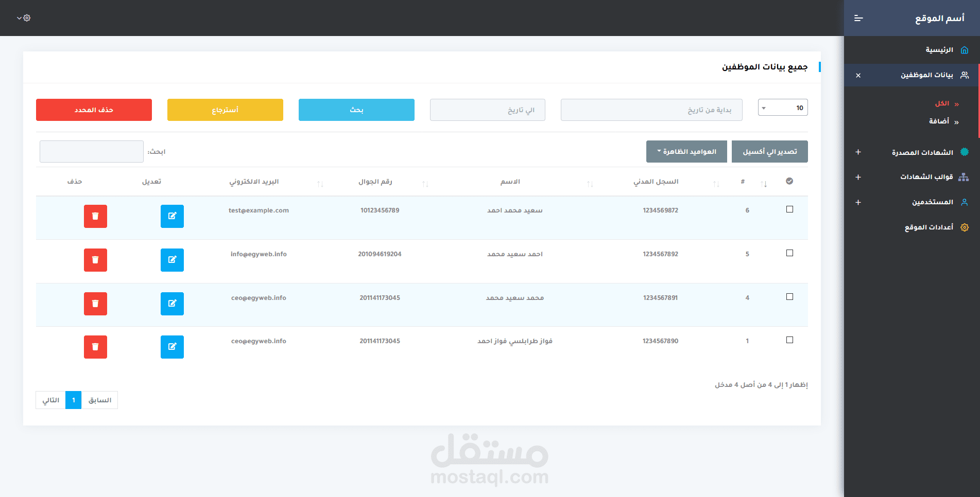Click the تصدير الي أكسيل export button

[770, 152]
